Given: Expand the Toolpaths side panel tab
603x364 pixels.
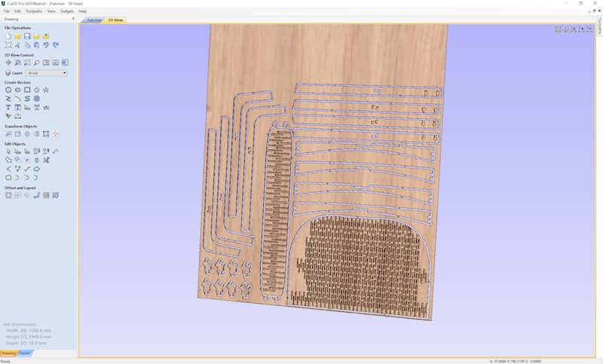Looking at the screenshot, I should click(599, 26).
